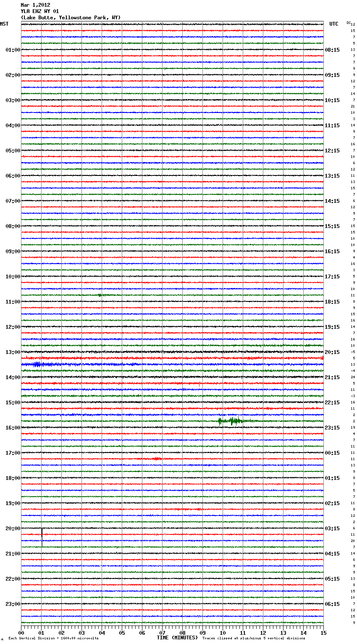The image size is (357, 644).
Task: Select the 20:00 MST time label
Action: 13,529
